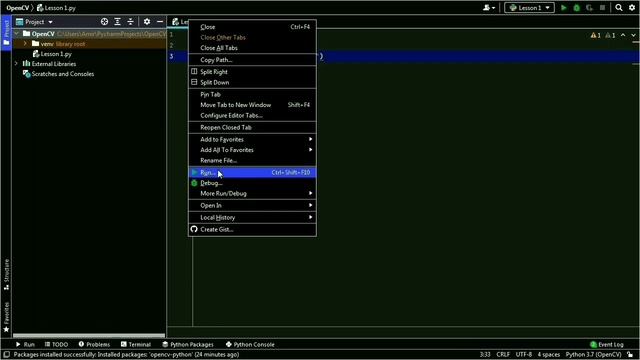
Task: Collapse the OpenCV project root node
Action: tap(17, 34)
